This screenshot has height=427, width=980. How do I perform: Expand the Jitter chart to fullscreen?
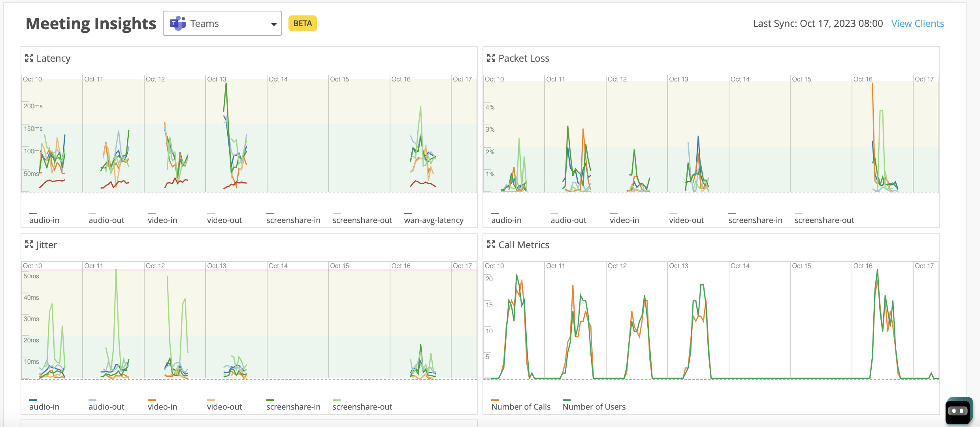[x=29, y=245]
